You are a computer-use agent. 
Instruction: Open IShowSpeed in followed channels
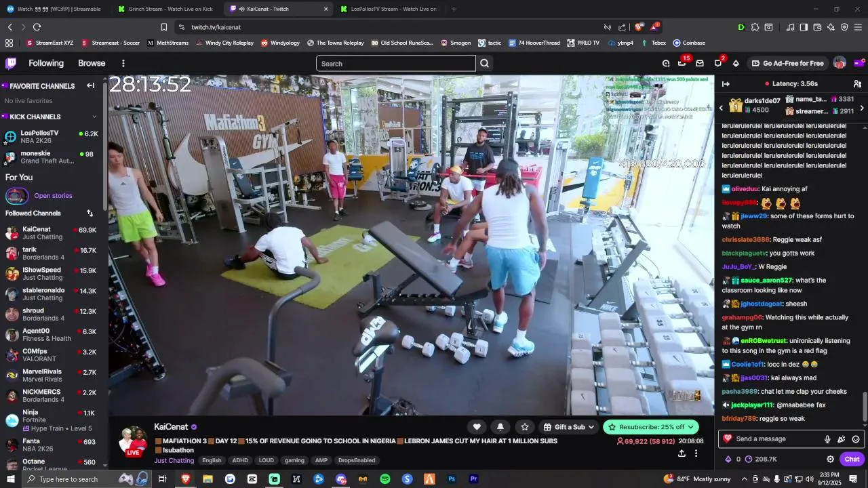(52, 274)
